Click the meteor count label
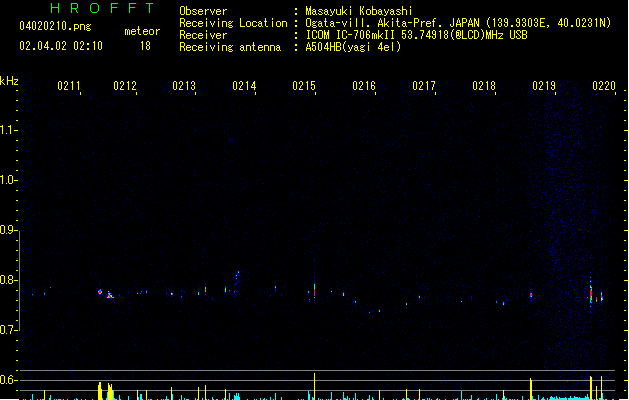Image resolution: width=629 pixels, height=400 pixels. [142, 31]
